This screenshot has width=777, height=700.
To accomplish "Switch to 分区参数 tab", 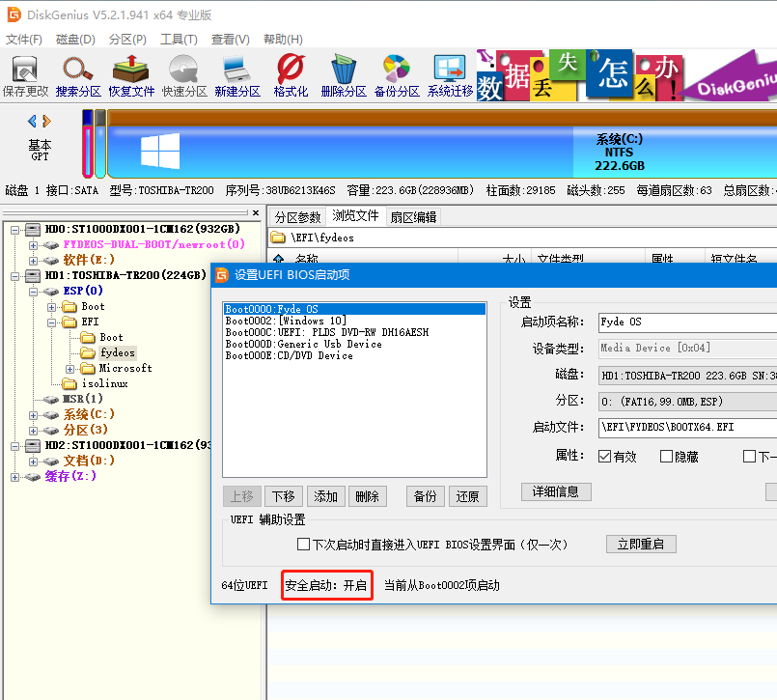I will tap(298, 217).
